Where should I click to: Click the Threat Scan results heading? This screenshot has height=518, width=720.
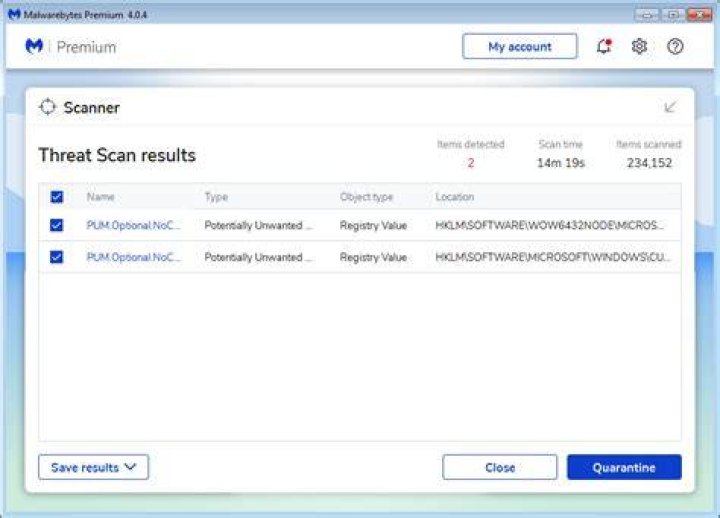117,155
